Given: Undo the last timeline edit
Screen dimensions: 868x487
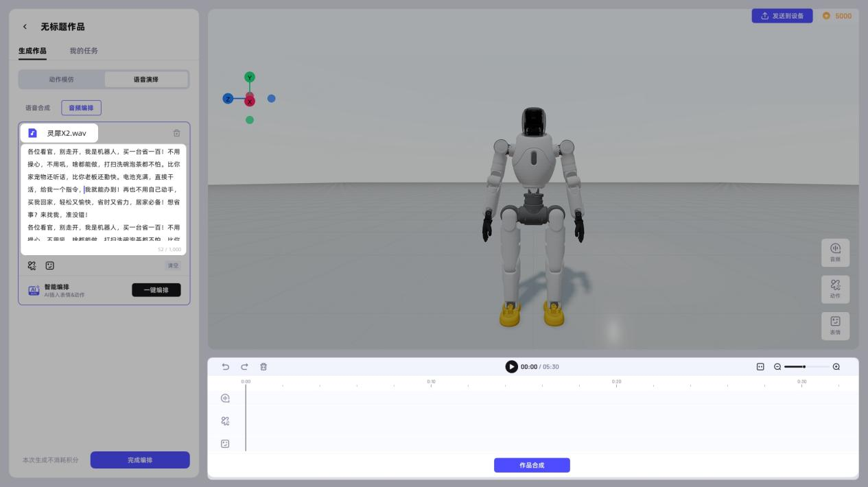Looking at the screenshot, I should click(226, 367).
